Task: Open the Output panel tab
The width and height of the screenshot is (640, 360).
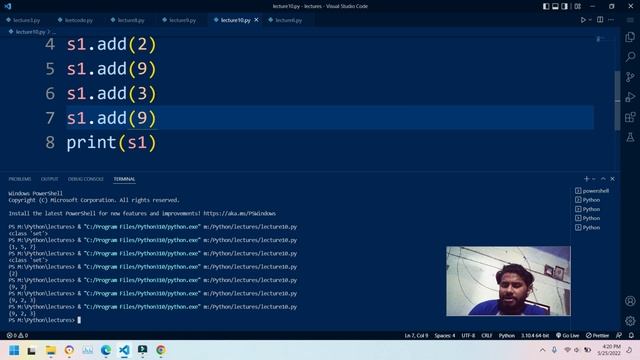Action: coord(49,179)
